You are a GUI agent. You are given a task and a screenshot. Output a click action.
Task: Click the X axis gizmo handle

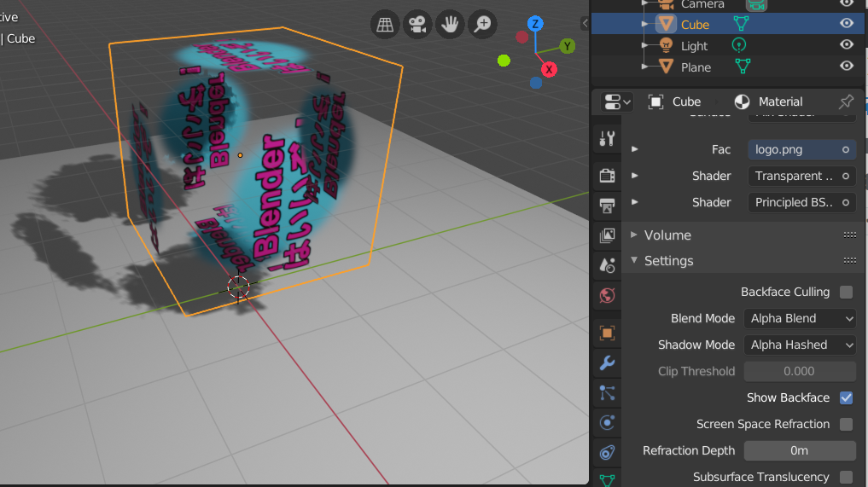[549, 69]
